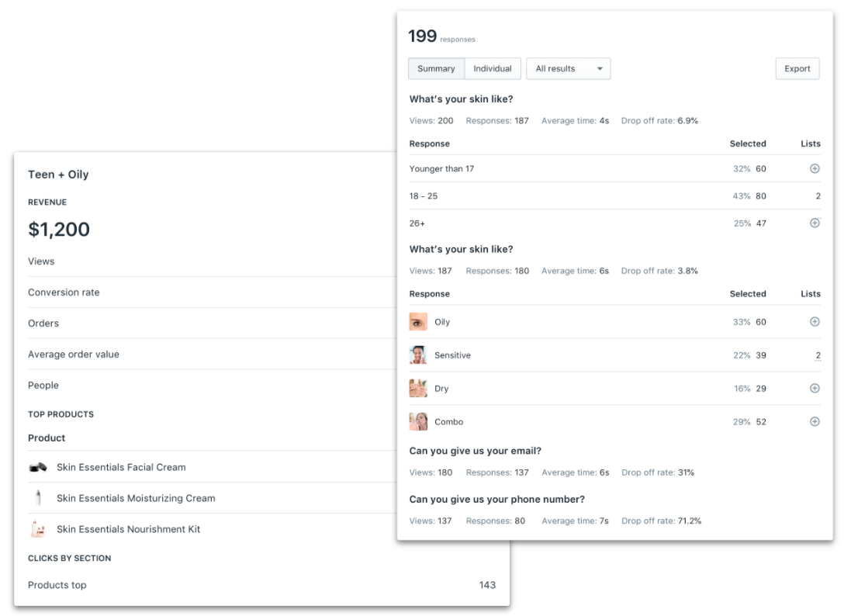844x616 pixels.
Task: Click the Orders row label
Action: 43,323
